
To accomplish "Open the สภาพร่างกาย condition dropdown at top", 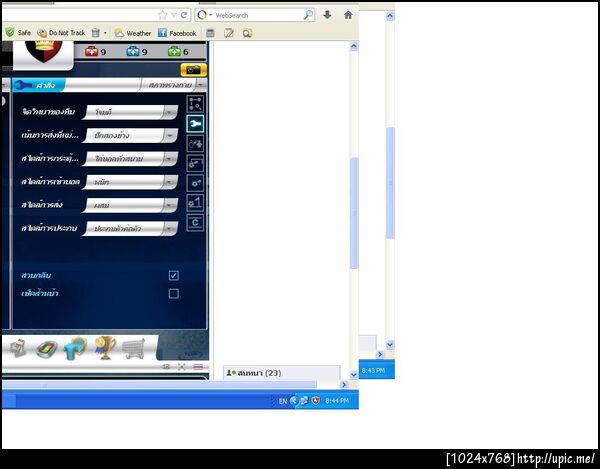I will [174, 85].
